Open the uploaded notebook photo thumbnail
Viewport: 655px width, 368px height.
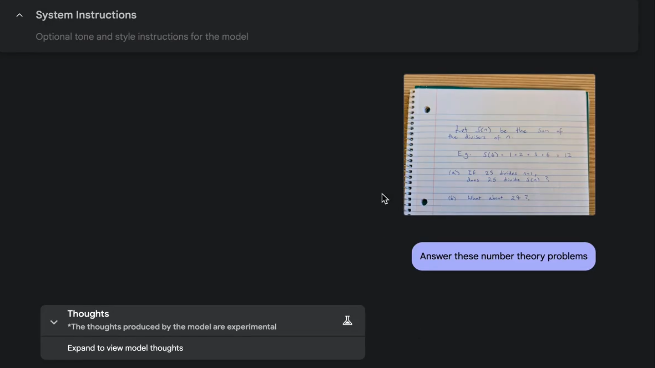pyautogui.click(x=499, y=145)
